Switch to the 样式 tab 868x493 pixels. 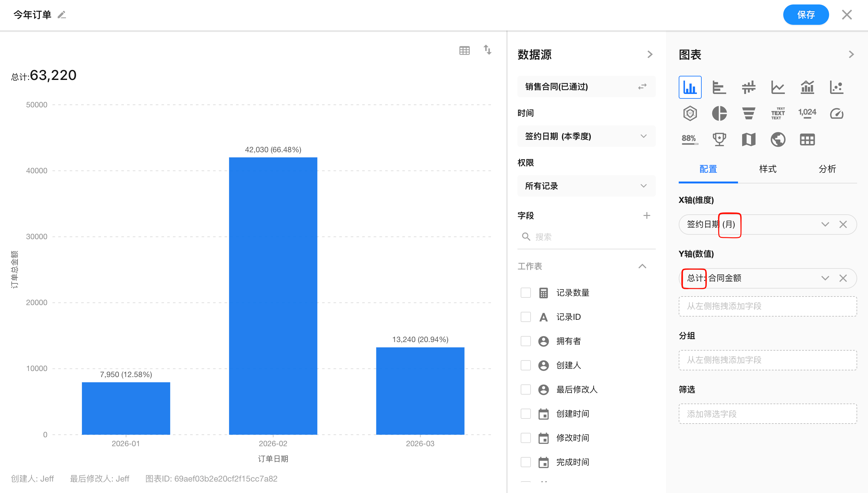tap(767, 169)
